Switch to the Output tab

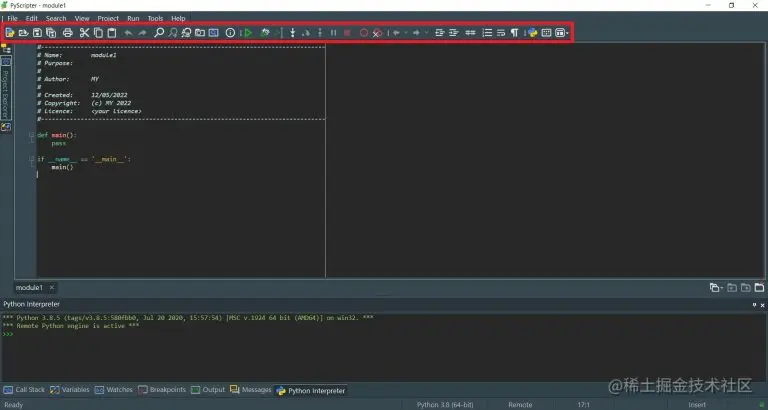click(208, 390)
